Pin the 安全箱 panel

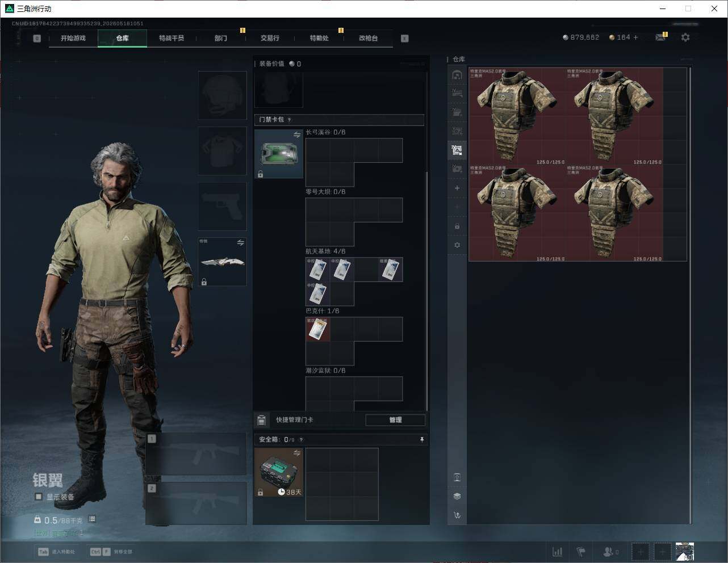(x=421, y=440)
